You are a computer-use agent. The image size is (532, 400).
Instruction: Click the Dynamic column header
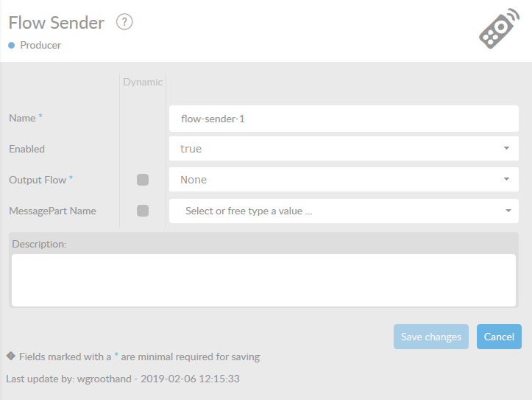143,82
